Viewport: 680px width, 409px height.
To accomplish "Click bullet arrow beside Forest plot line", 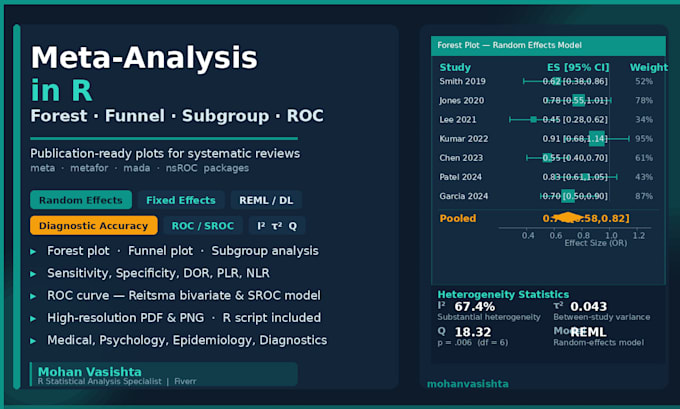I will [33, 252].
